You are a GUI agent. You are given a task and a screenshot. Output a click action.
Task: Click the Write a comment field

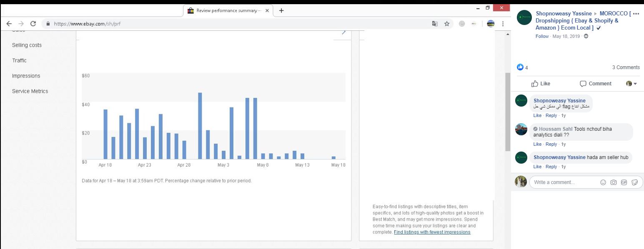click(563, 182)
